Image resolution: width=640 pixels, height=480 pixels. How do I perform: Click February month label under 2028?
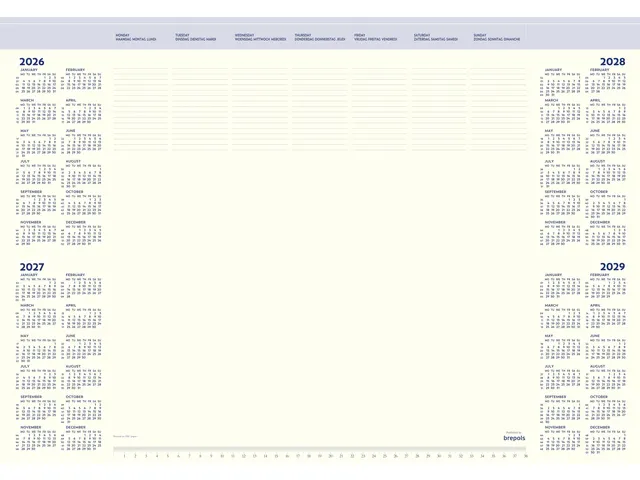pyautogui.click(x=600, y=70)
